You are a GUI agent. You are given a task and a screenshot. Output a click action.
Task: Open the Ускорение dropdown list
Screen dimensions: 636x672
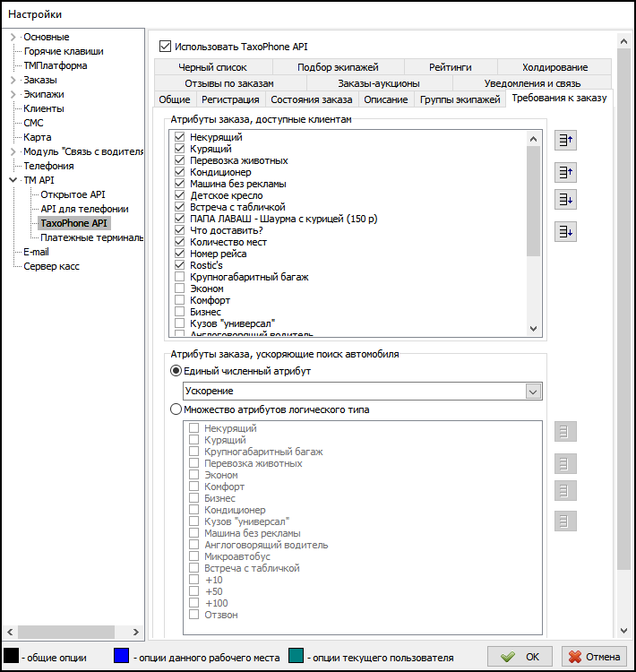tap(534, 392)
